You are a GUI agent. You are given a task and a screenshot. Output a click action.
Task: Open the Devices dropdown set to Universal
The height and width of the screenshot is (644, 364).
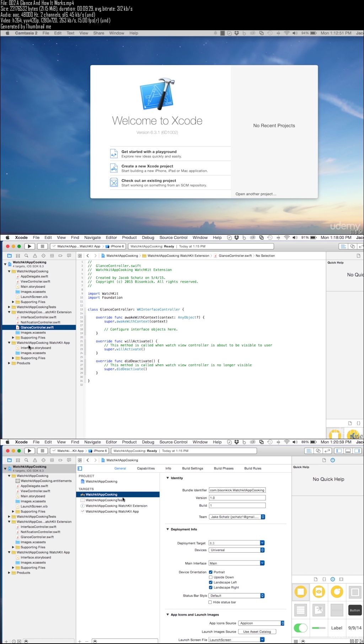(x=237, y=550)
